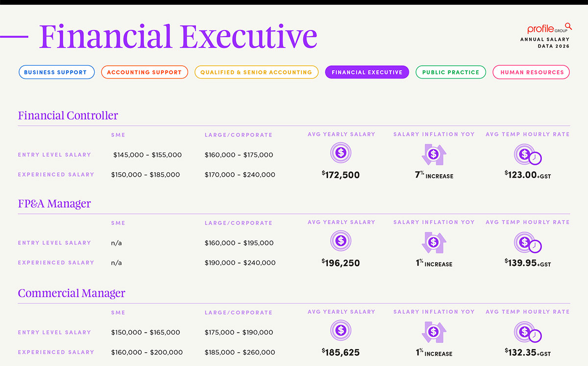Click Financial Controller average salary dollar icon
Image resolution: width=588 pixels, height=366 pixels.
341,153
